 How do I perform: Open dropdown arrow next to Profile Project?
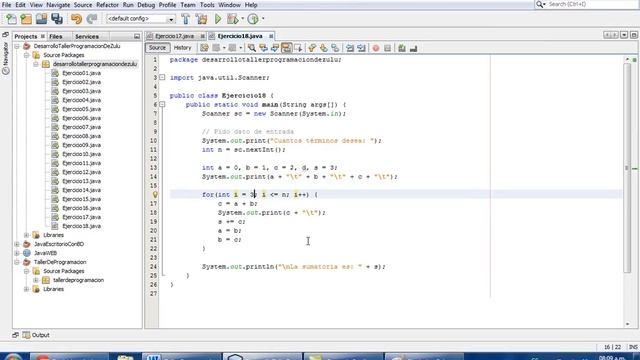click(x=263, y=19)
